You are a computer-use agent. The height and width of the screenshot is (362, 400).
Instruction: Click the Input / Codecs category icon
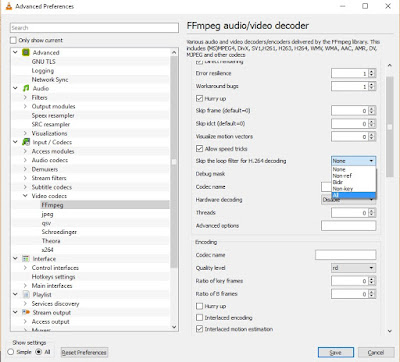[26, 142]
